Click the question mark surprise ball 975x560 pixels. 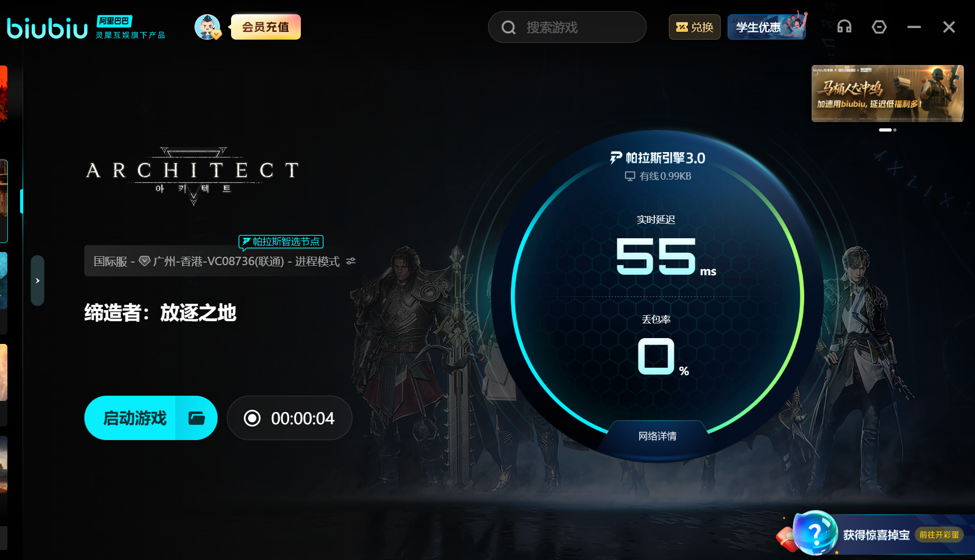pos(815,533)
